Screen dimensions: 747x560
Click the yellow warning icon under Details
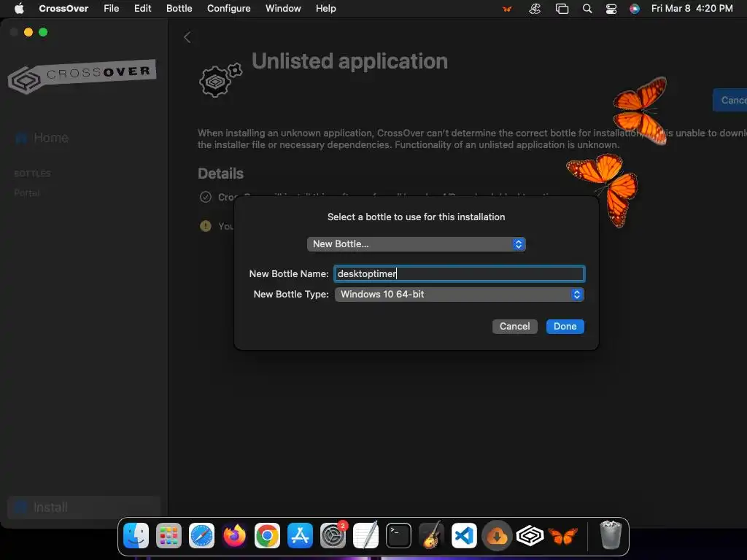[205, 226]
